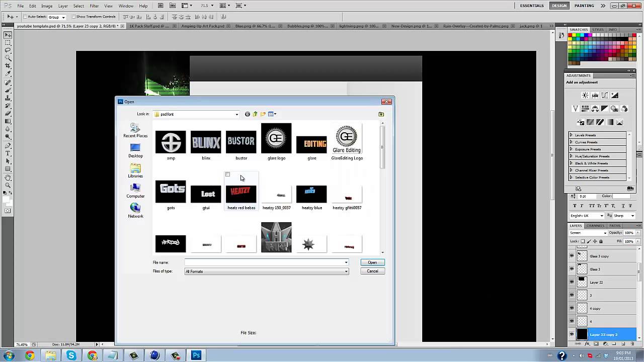Open Libraries in Open dialog sidebar
The width and height of the screenshot is (644, 362).
(135, 171)
